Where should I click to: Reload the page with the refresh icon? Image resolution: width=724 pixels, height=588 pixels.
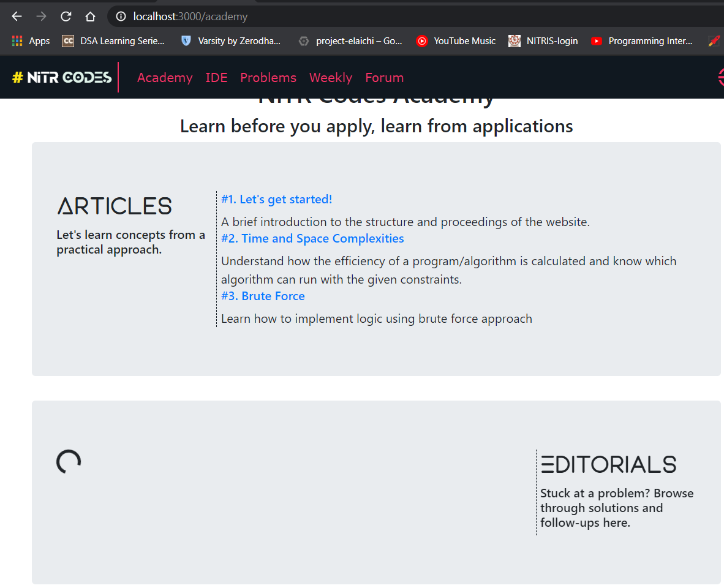[66, 17]
